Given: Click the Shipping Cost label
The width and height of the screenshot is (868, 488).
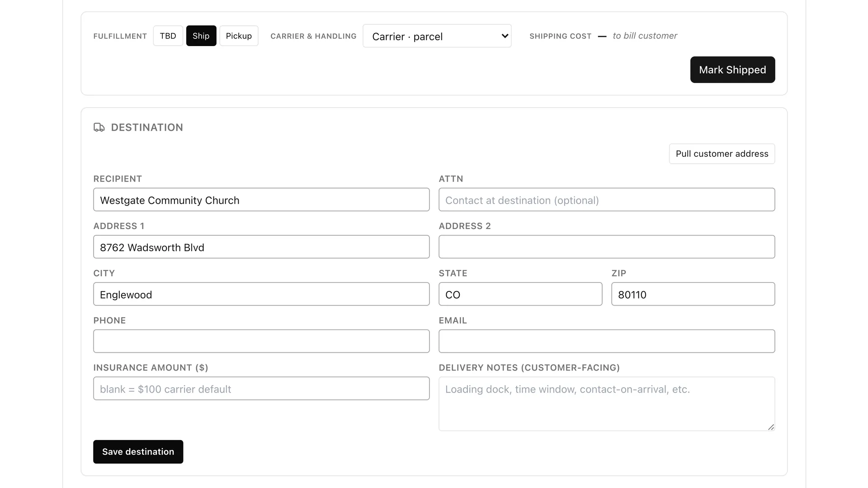Looking at the screenshot, I should (560, 36).
